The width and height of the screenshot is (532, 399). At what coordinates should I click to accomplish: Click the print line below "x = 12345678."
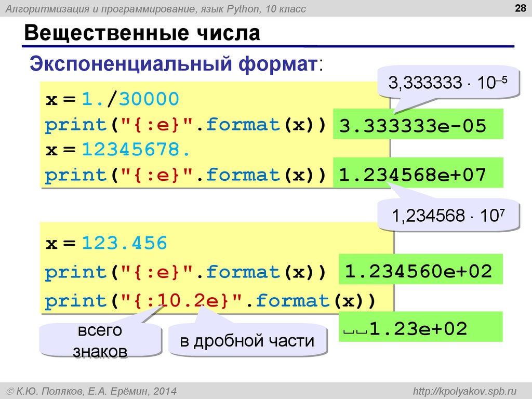pyautogui.click(x=185, y=175)
